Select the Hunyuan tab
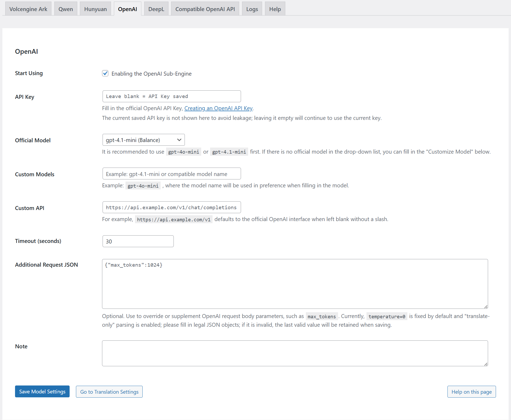Viewport: 511px width, 420px height. (95, 9)
